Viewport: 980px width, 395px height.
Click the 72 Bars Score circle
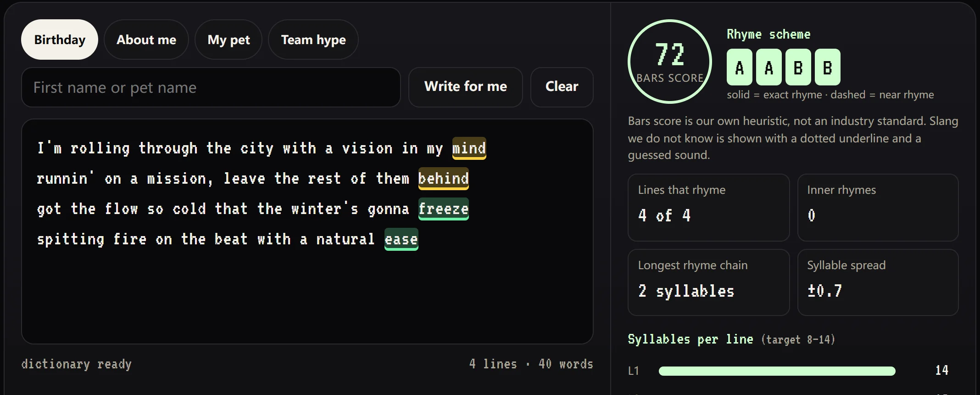tap(670, 62)
